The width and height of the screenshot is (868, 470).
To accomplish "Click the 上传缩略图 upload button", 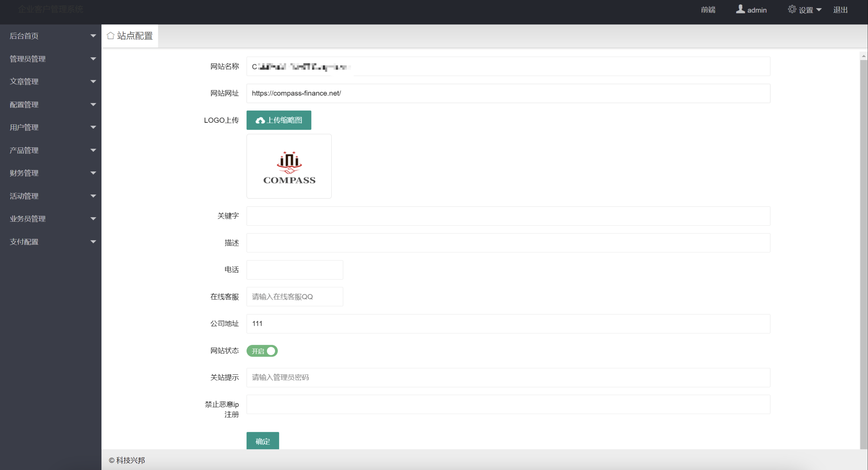I will point(279,120).
